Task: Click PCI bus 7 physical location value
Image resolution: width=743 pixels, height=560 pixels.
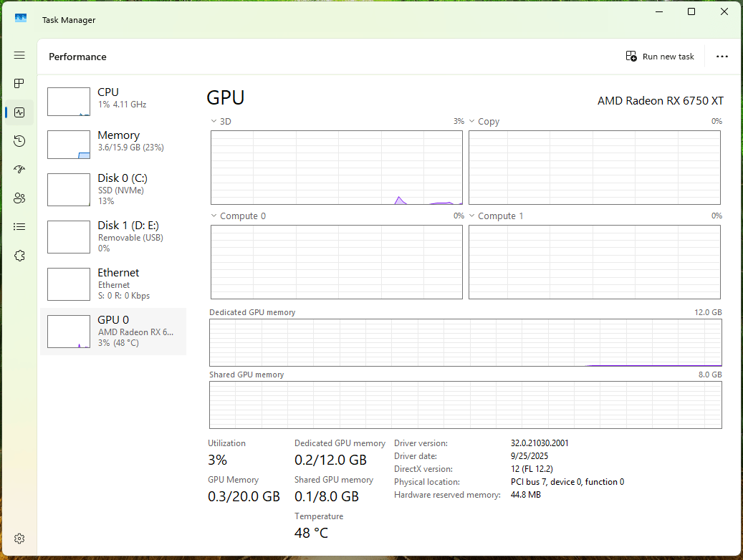Action: 567,482
